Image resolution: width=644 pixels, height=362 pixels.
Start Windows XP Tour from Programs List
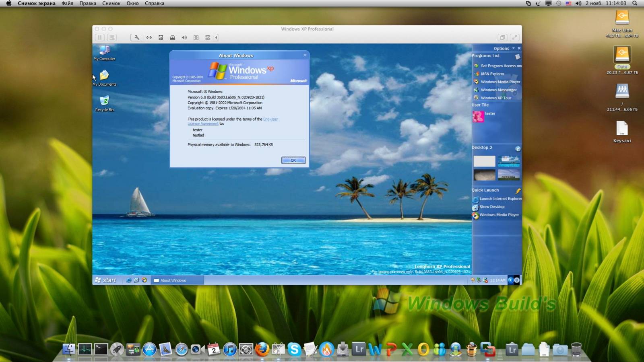pyautogui.click(x=492, y=98)
